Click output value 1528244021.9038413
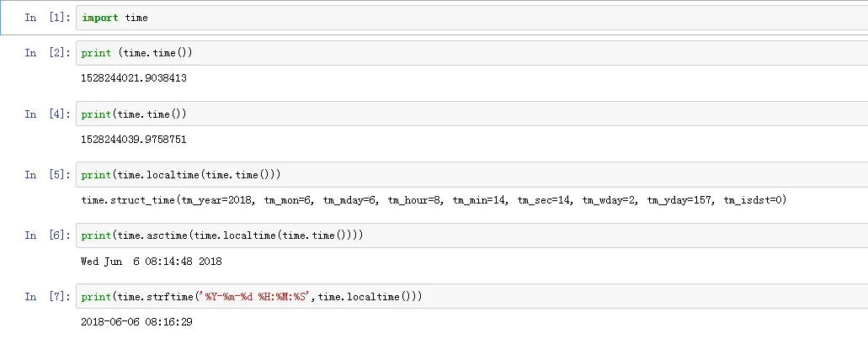 (x=133, y=78)
